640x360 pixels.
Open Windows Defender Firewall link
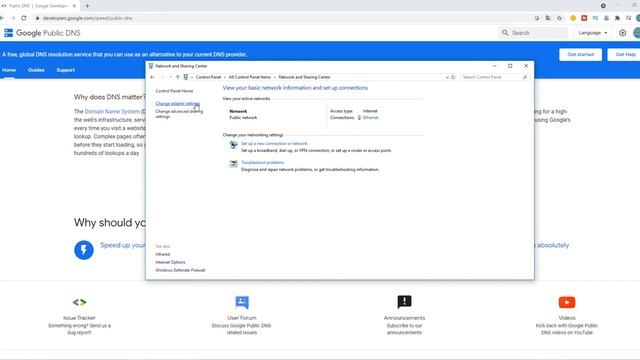(x=180, y=270)
